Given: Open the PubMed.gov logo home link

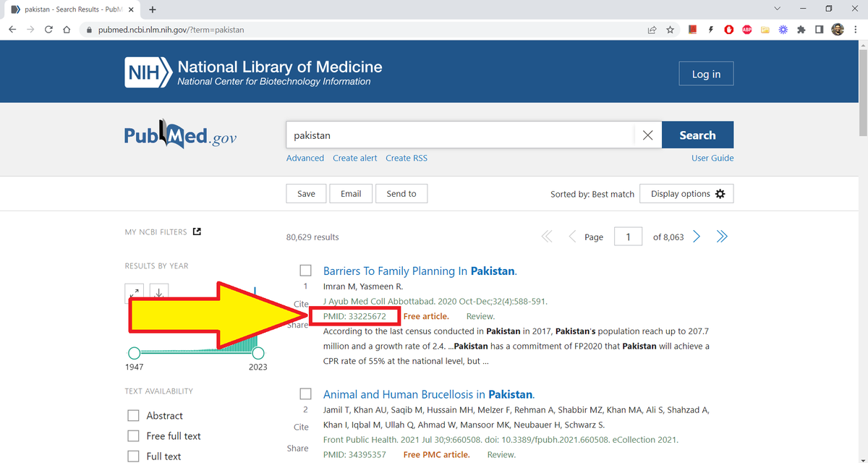Looking at the screenshot, I should click(x=180, y=135).
